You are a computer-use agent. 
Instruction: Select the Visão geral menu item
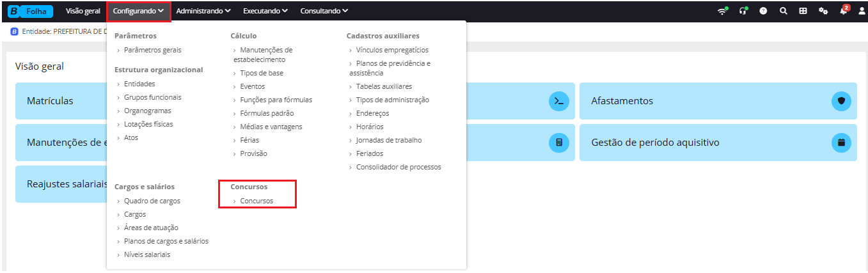83,11
